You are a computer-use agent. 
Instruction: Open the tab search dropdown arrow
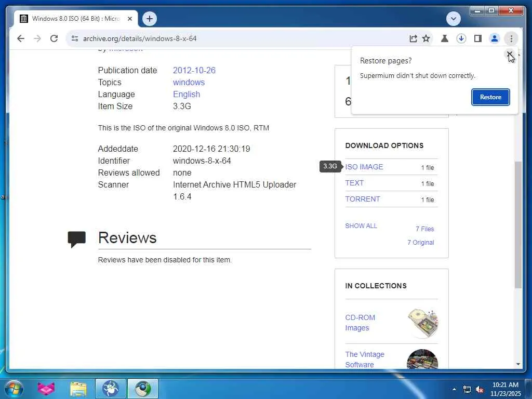454,19
